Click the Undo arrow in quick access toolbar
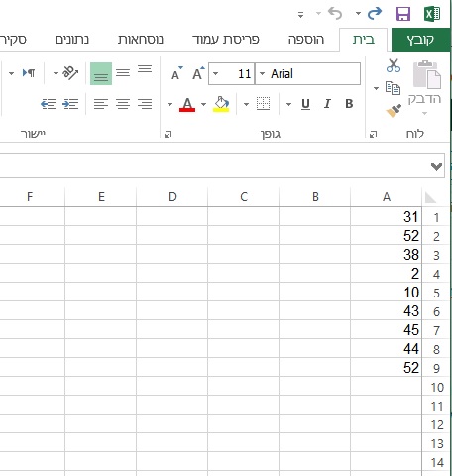This screenshot has width=452, height=476. [335, 14]
